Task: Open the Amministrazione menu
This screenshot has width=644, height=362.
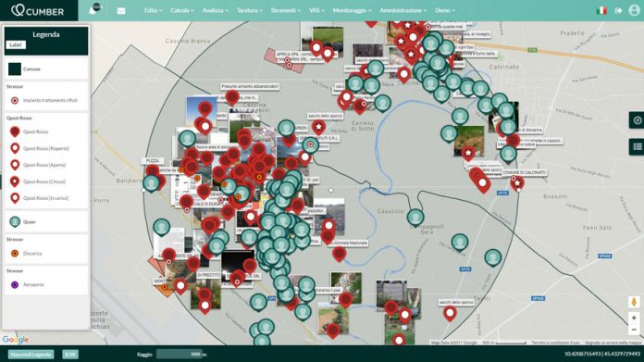Action: click(x=402, y=10)
